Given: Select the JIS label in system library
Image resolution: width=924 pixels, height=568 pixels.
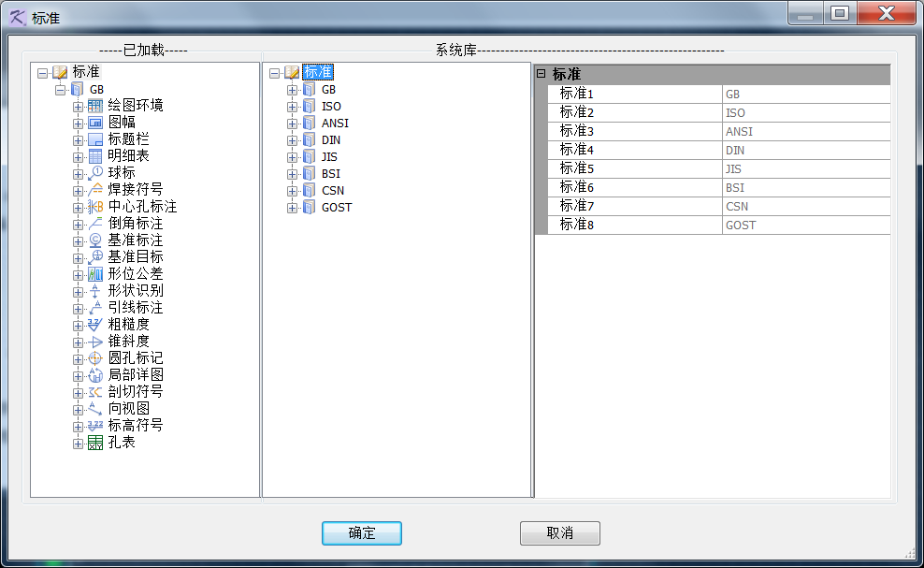Looking at the screenshot, I should 329,157.
